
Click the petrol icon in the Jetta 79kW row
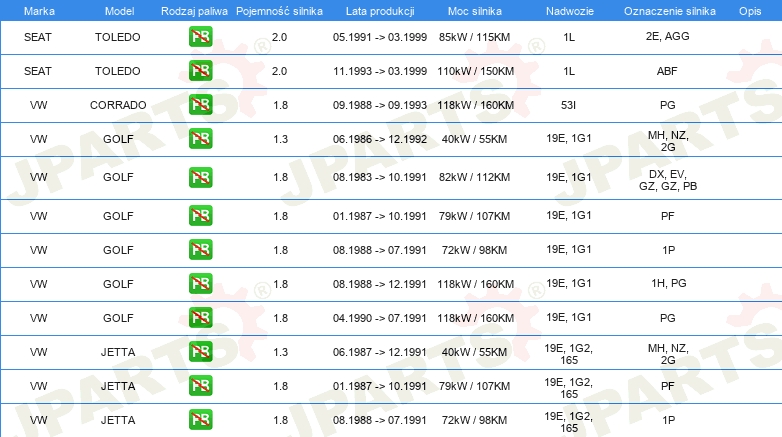click(200, 386)
